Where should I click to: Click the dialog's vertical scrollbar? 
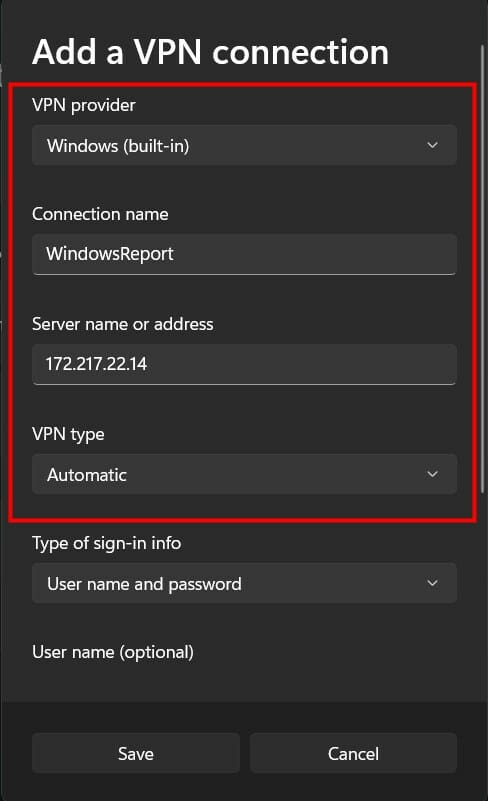pos(482,269)
